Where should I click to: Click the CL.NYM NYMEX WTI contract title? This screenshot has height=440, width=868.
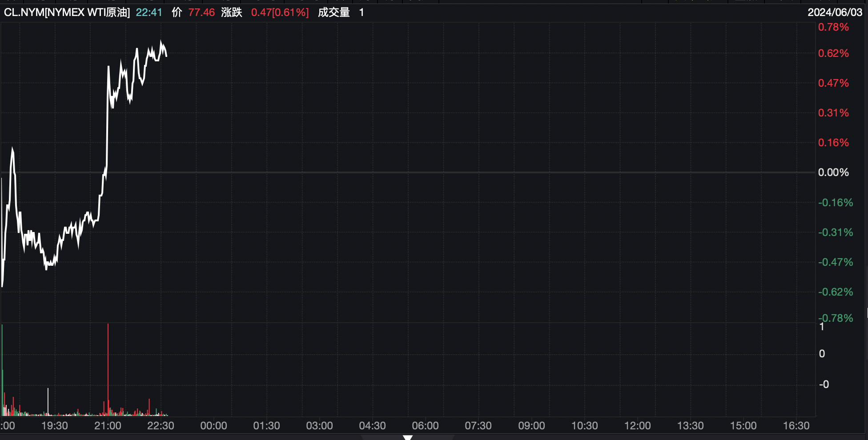(67, 12)
